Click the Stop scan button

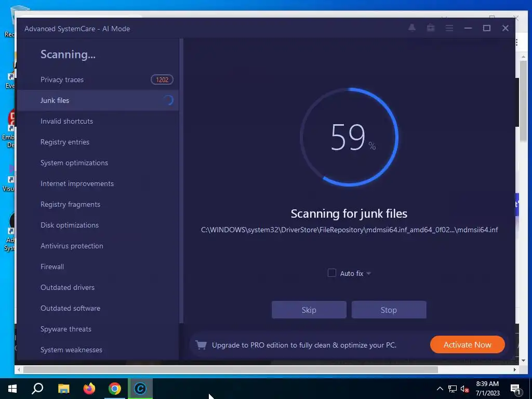point(389,310)
